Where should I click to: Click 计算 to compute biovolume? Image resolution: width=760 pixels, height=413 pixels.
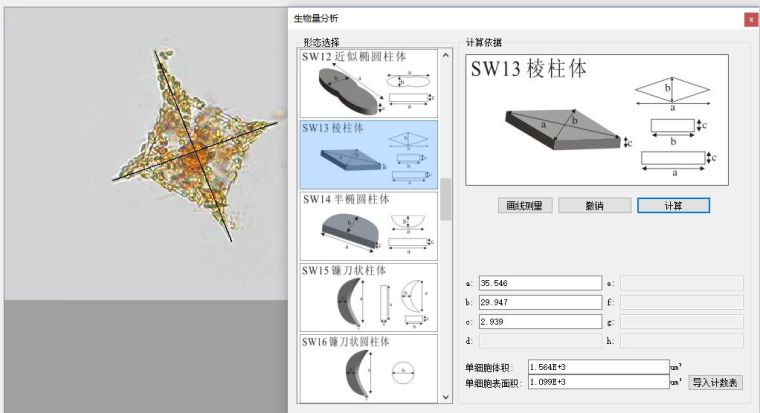673,205
